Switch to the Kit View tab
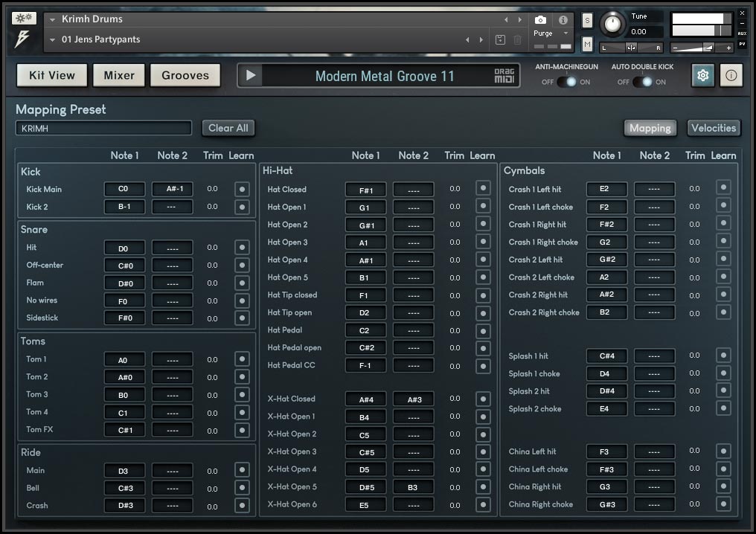756x534 pixels. [52, 76]
